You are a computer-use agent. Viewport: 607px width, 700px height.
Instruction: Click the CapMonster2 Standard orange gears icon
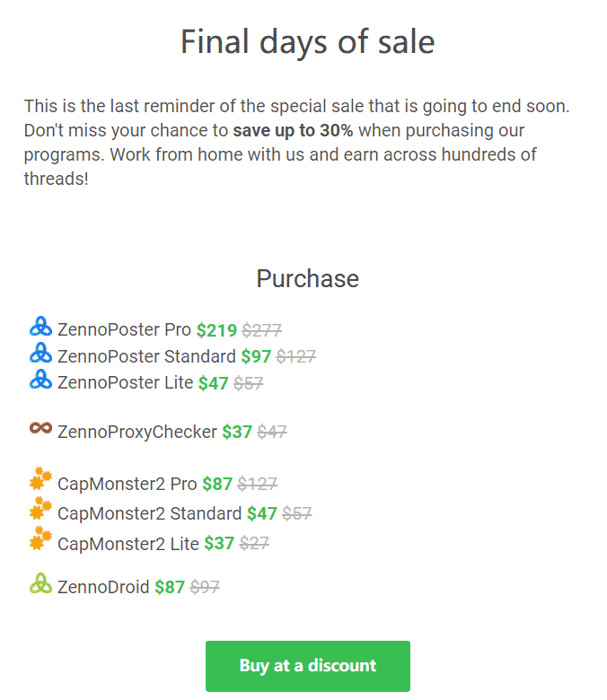[x=40, y=509]
